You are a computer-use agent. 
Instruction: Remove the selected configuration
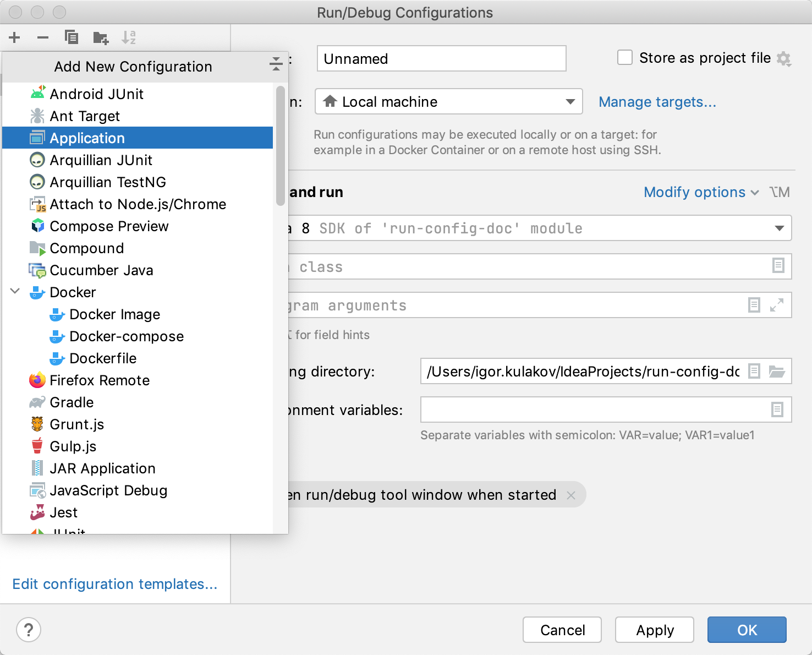[42, 37]
